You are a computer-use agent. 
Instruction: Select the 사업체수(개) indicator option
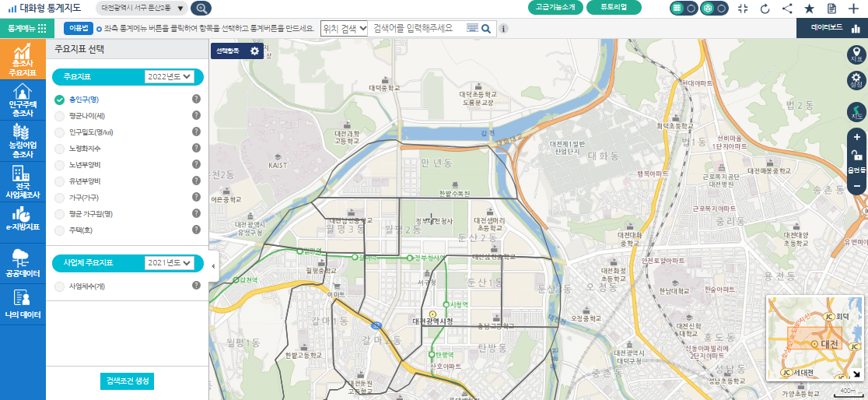coord(60,286)
